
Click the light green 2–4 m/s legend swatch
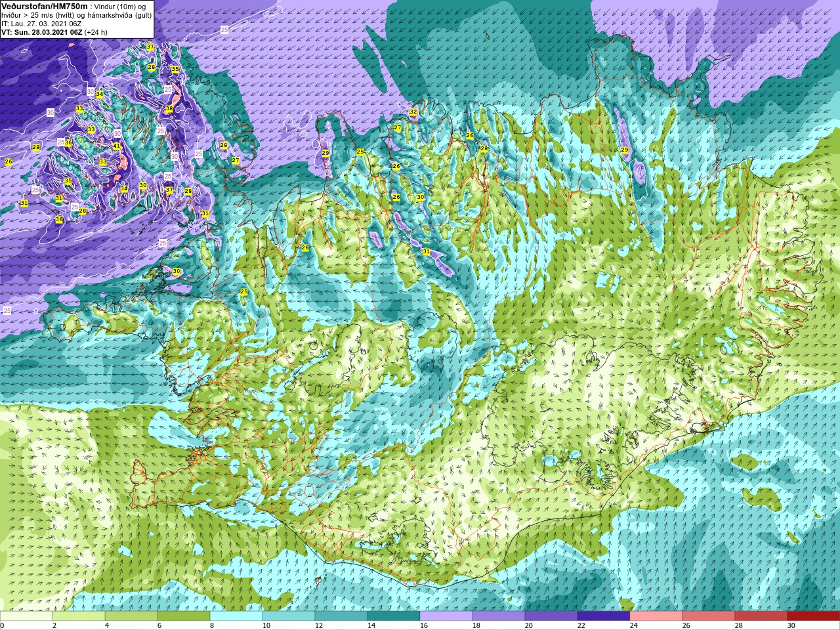(79, 616)
